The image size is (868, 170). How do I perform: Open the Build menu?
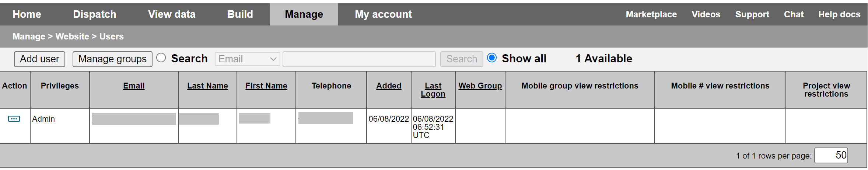point(240,14)
